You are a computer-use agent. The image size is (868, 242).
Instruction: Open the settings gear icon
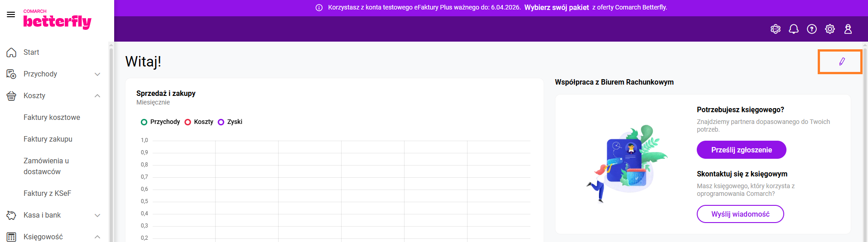[829, 29]
